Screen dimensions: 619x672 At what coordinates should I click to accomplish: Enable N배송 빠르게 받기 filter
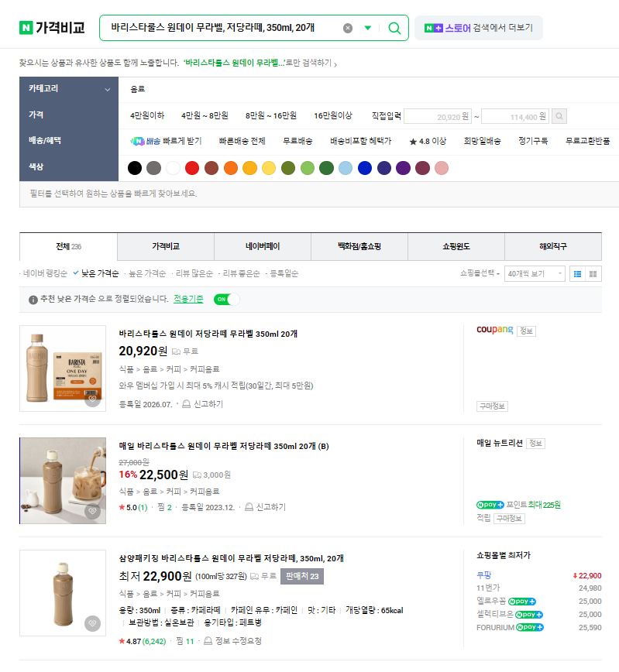point(166,141)
